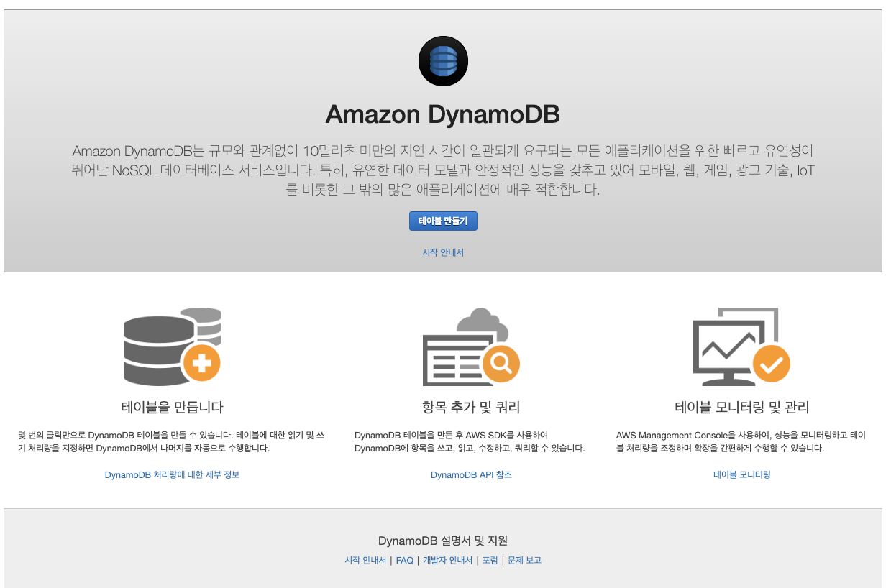The image size is (891, 588).
Task: Click the paragraph beginning 몇 번의 클릭만으로
Action: click(x=172, y=442)
